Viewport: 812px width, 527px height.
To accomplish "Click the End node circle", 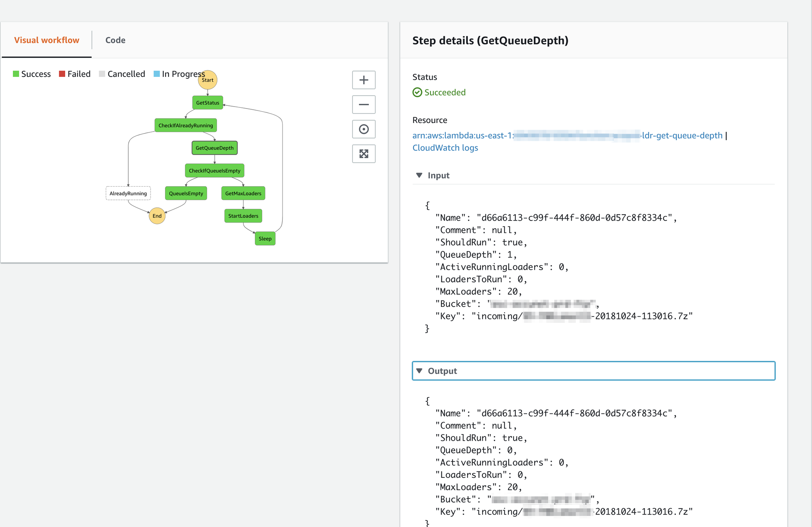I will [x=157, y=216].
